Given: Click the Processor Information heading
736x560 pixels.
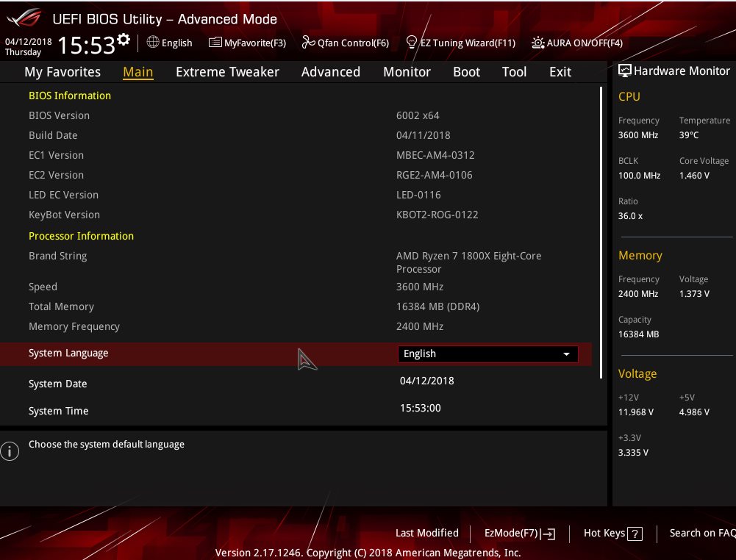Looking at the screenshot, I should point(81,236).
